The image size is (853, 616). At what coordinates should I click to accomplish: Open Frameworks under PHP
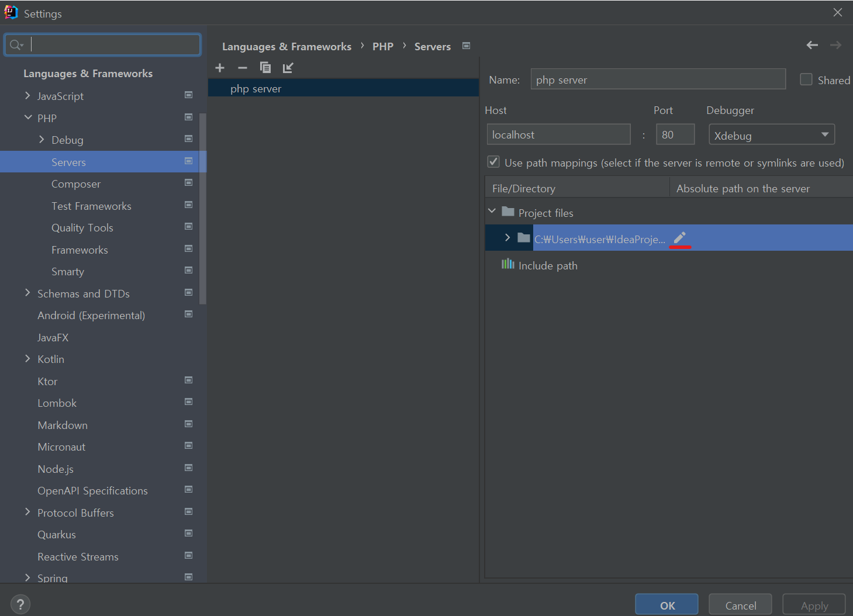pos(80,250)
